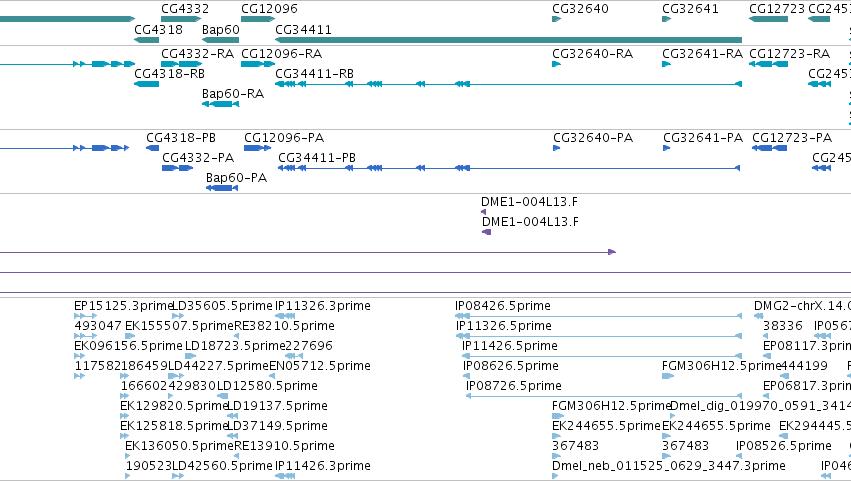851x481 pixels.
Task: Open protein label CG34411-PB
Action: (317, 157)
